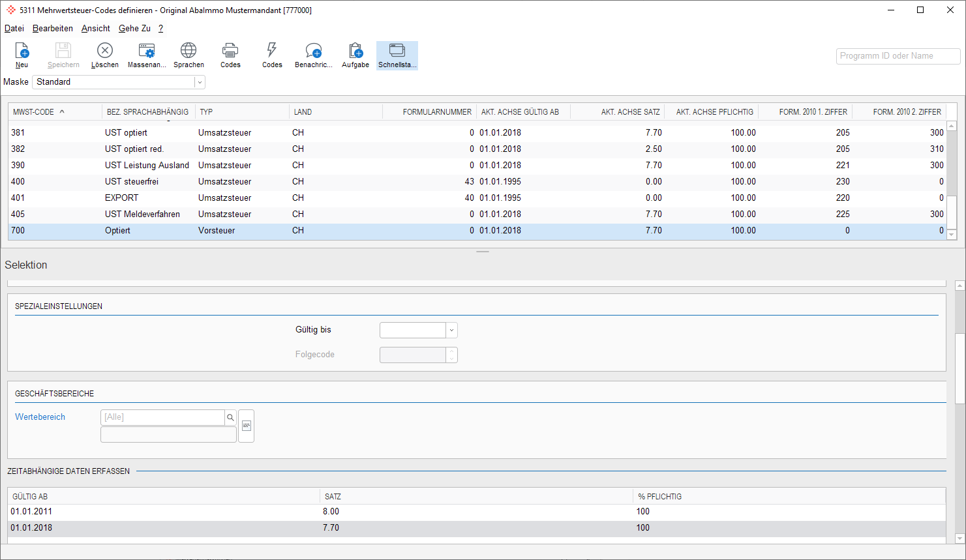The image size is (966, 560).
Task: Click the splitter handle above Selektion
Action: click(483, 252)
